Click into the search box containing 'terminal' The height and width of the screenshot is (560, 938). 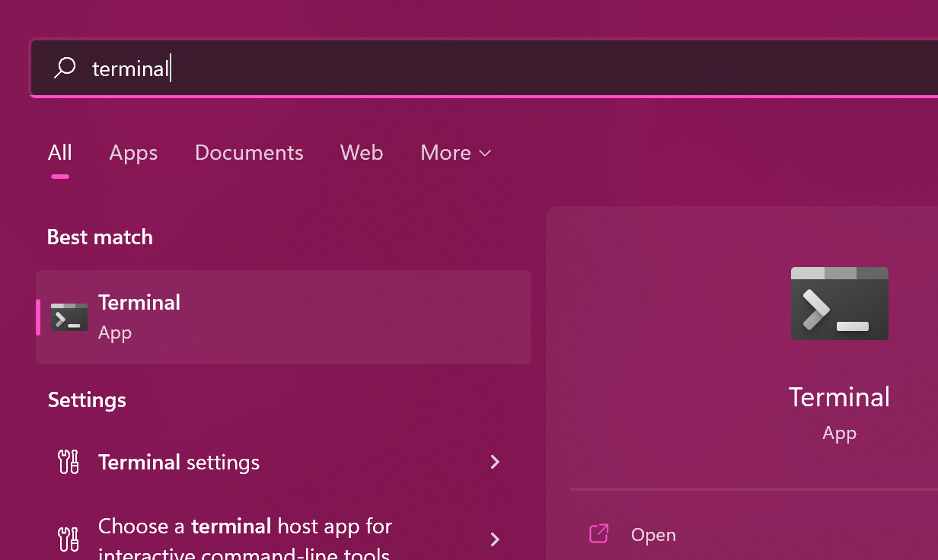pos(457,68)
